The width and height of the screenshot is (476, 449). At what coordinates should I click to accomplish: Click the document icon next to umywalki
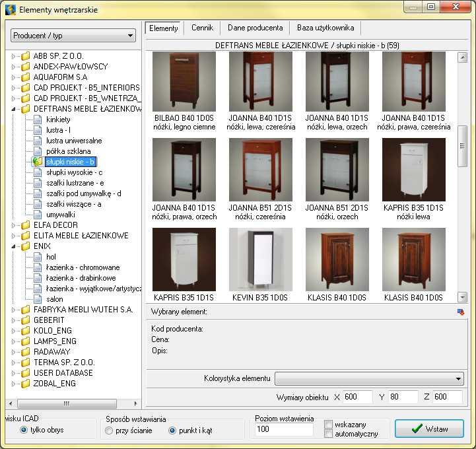coord(38,215)
